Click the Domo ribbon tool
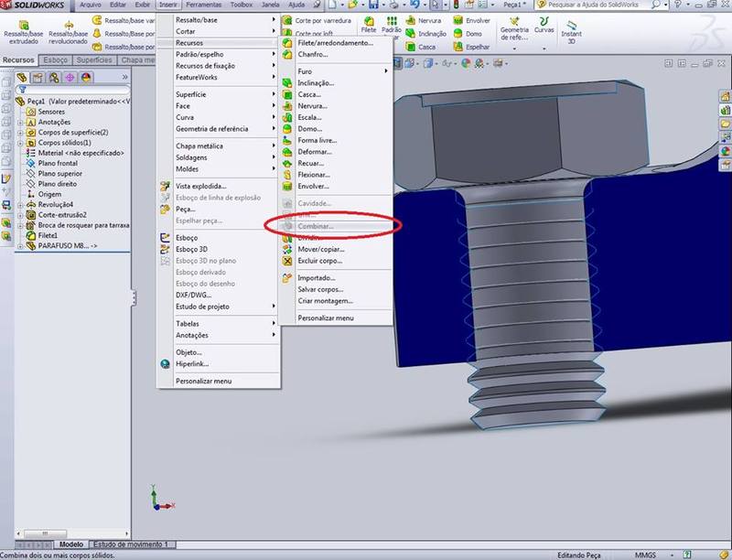The height and width of the screenshot is (560, 732). [x=468, y=34]
